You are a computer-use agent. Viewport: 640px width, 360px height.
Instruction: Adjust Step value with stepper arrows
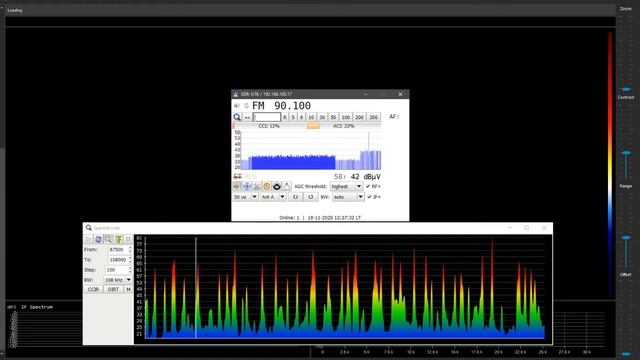[x=130, y=270]
